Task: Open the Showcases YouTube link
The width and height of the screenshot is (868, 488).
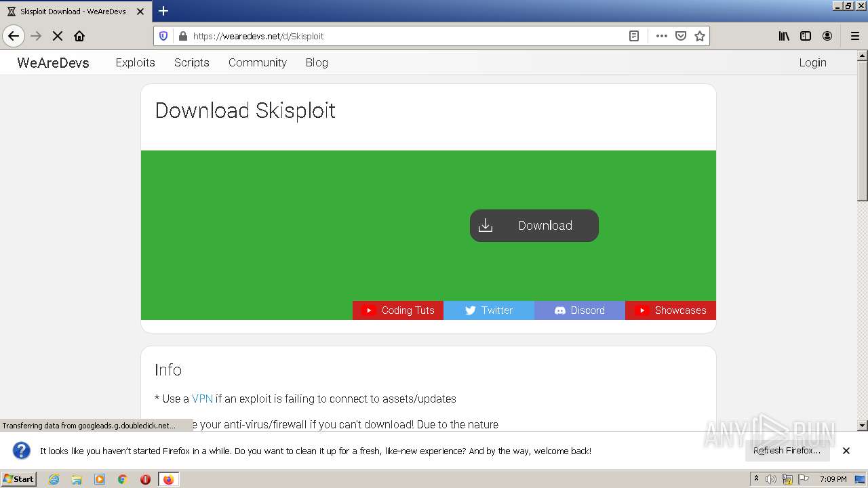Action: (671, 310)
